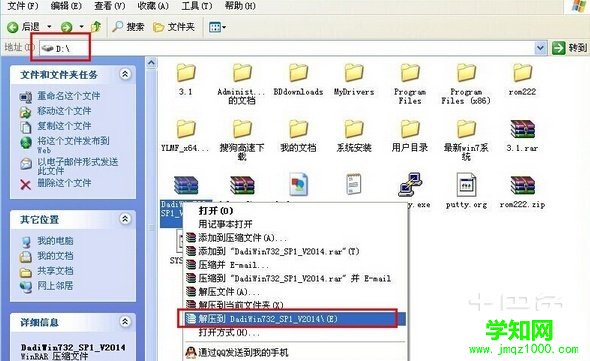Select the MyDrivers folder

[x=354, y=79]
